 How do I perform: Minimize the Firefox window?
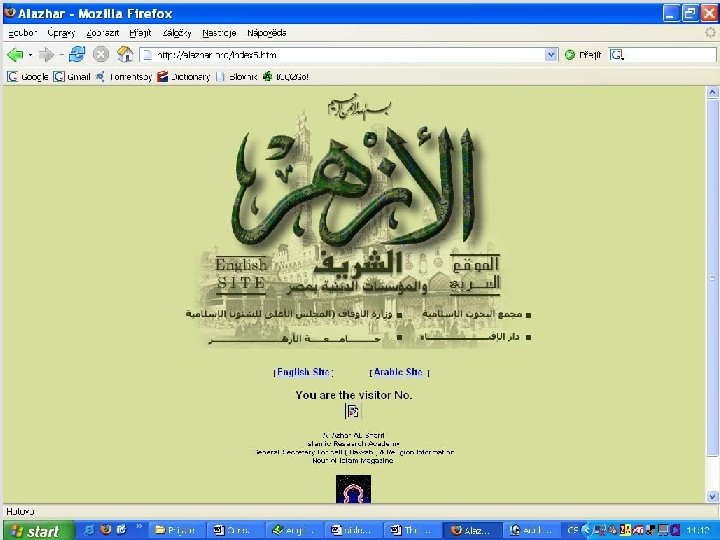coord(670,13)
